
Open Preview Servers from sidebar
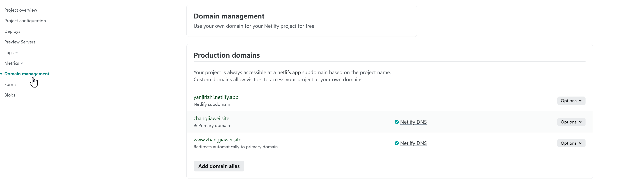20,42
